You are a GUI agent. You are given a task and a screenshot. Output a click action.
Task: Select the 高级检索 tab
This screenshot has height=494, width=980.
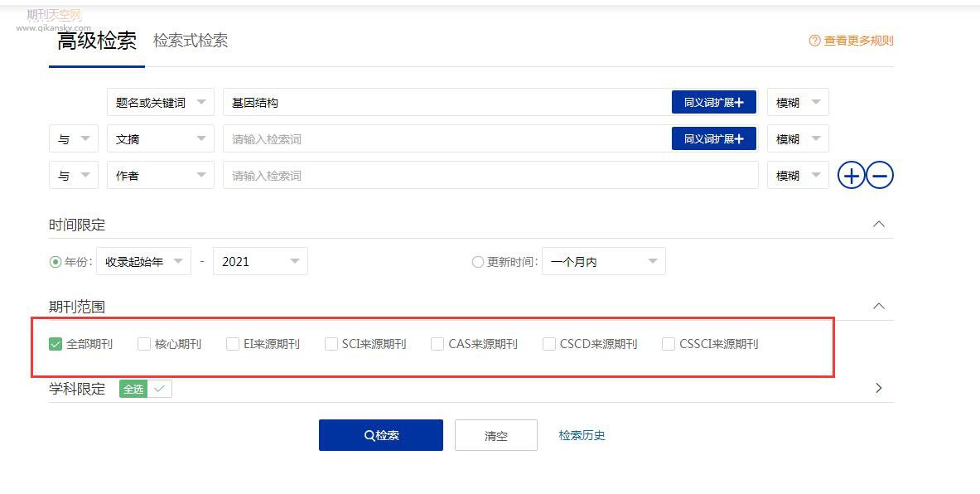pos(97,41)
